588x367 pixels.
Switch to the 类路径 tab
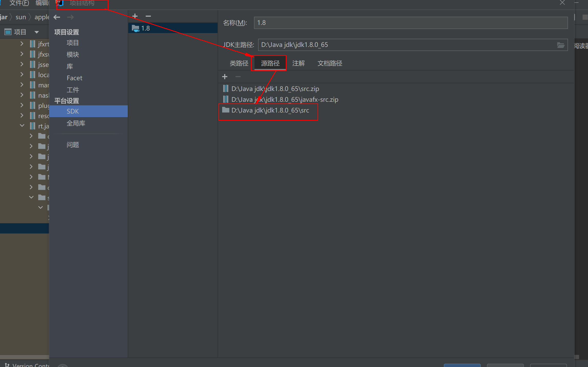pos(239,63)
